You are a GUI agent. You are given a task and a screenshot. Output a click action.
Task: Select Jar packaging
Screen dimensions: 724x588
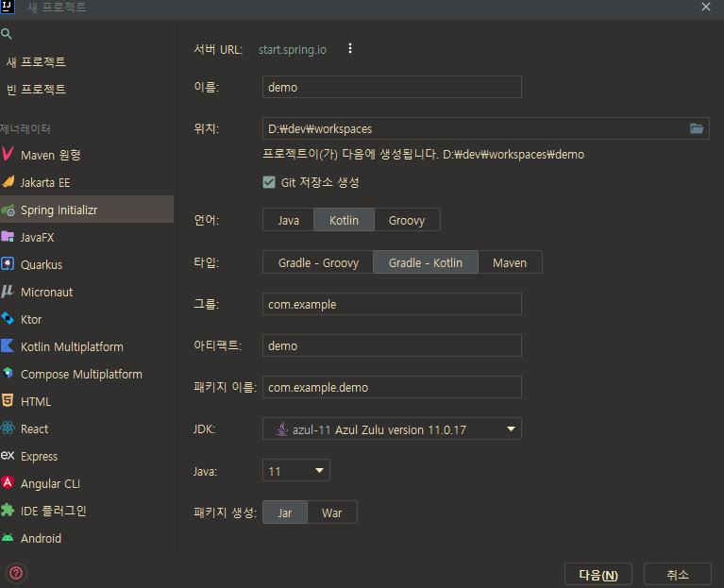pyautogui.click(x=285, y=512)
